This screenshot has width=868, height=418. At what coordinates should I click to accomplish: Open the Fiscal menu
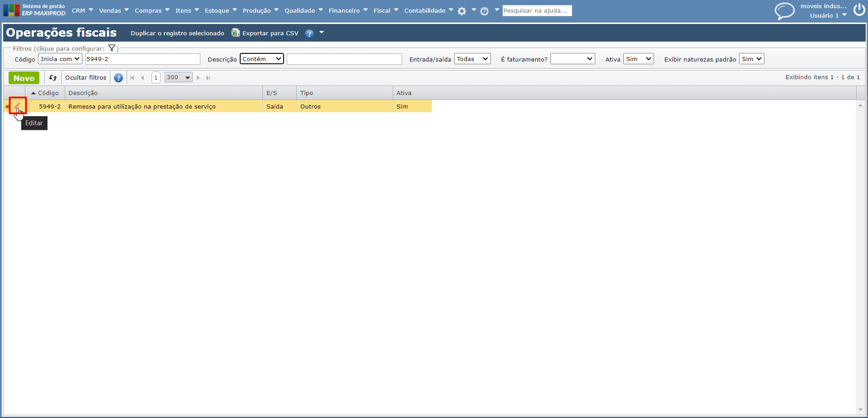[x=386, y=10]
